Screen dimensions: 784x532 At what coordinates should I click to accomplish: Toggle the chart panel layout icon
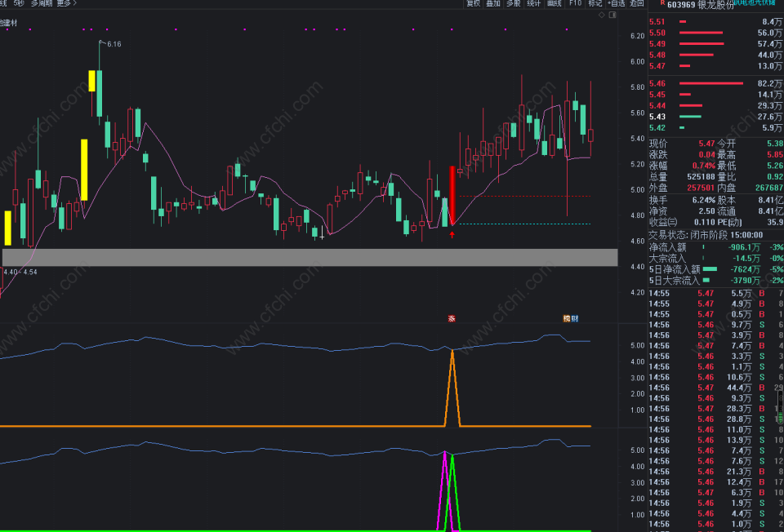pyautogui.click(x=612, y=15)
